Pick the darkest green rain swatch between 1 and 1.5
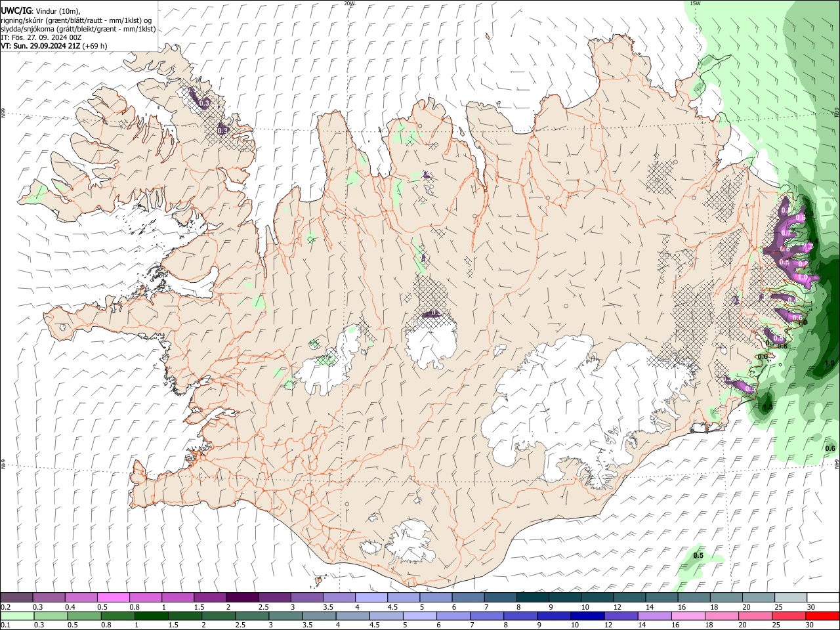The height and width of the screenshot is (630, 840). pyautogui.click(x=151, y=616)
